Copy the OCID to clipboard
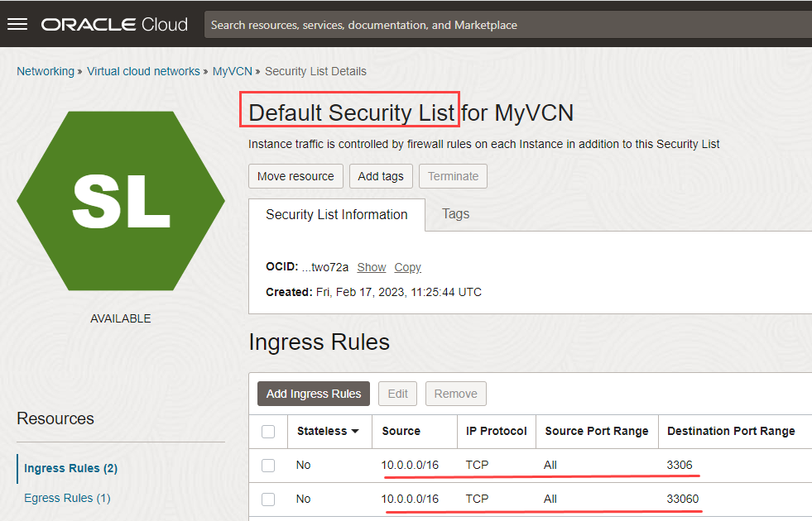Image resolution: width=812 pixels, height=521 pixels. point(406,267)
